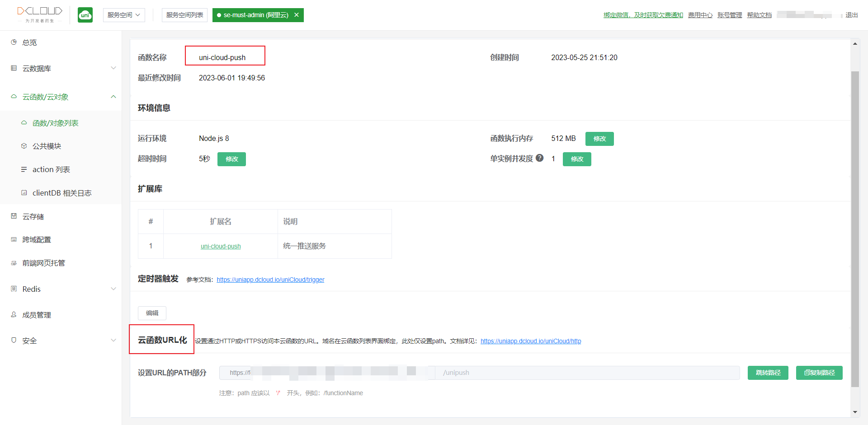Open 帮助文档

[x=759, y=15]
